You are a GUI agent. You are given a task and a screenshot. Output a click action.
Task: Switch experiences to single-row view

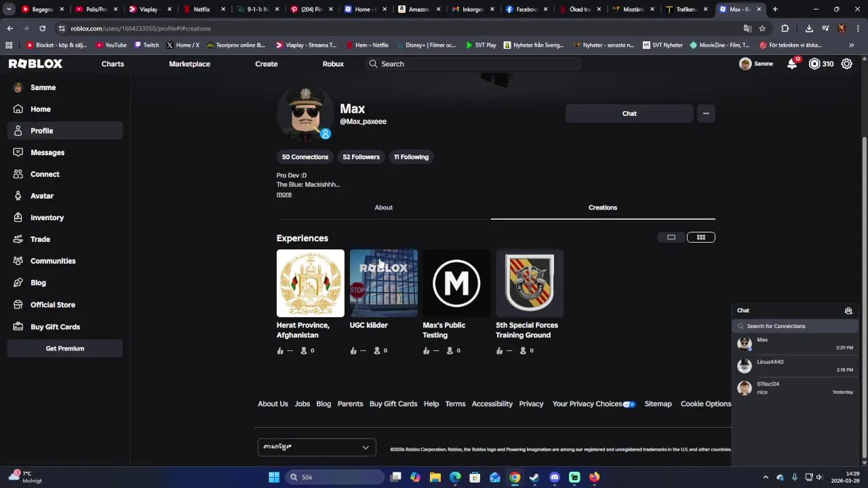[x=671, y=237]
